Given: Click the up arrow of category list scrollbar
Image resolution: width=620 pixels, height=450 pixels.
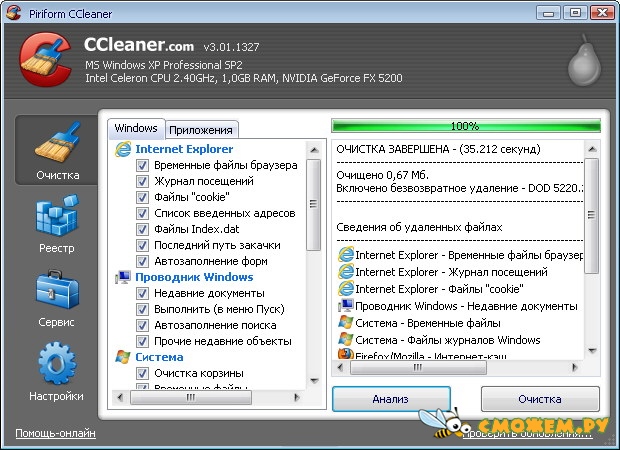Looking at the screenshot, I should tap(314, 150).
